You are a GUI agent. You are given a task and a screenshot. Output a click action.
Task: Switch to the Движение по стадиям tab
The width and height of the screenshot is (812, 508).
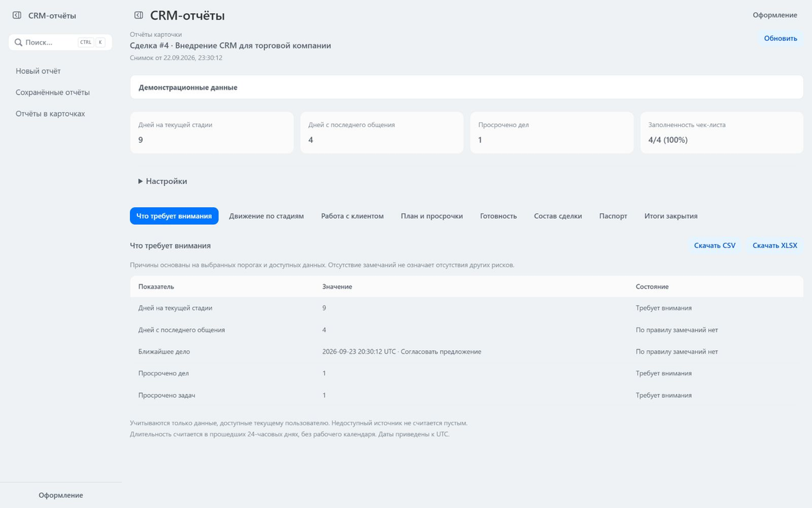tap(266, 216)
